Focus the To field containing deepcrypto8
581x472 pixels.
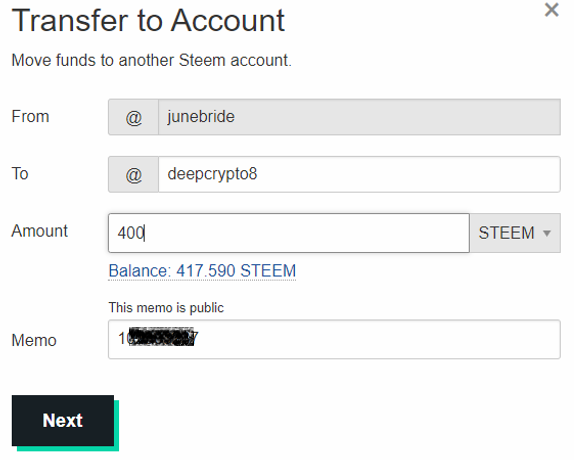coord(359,174)
